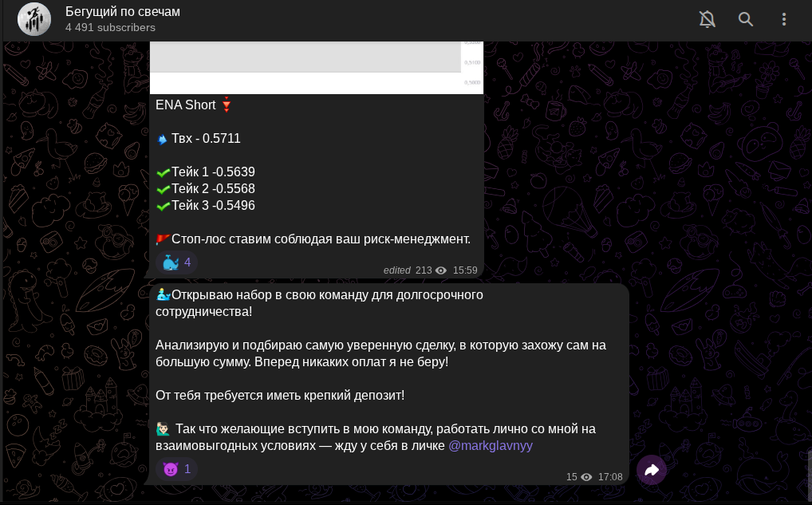
Task: Open the chart image in ENA Short post
Action: (x=317, y=68)
